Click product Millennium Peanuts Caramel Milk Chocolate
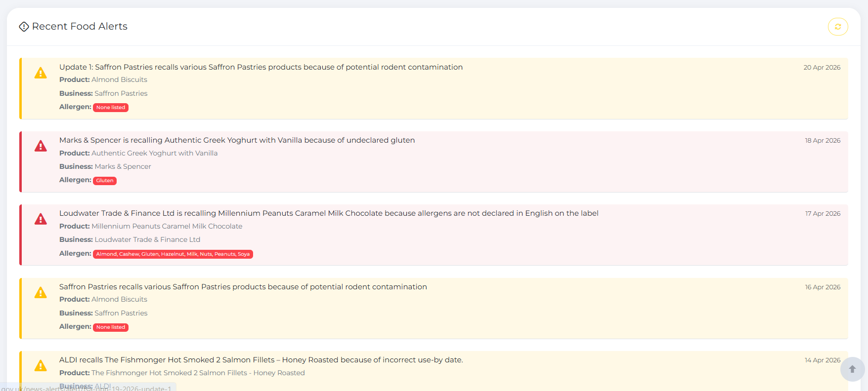Viewport: 868px width, 391px height. [167, 226]
